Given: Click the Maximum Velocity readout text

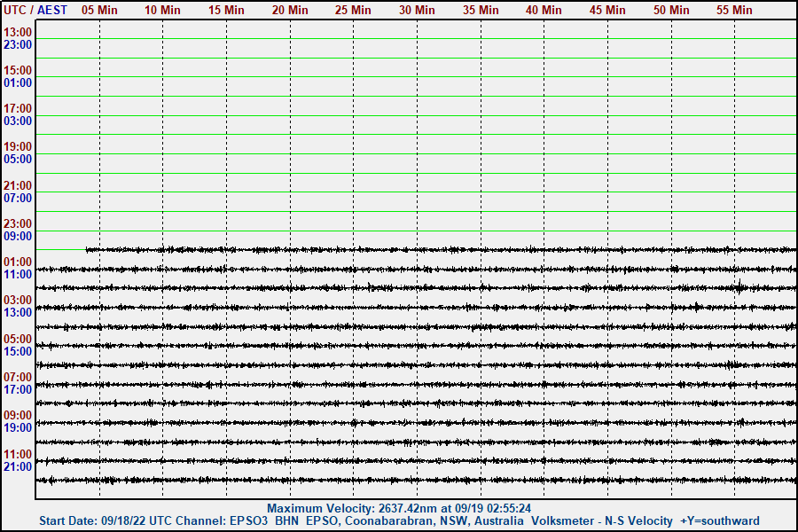Looking at the screenshot, I should click(399, 509).
